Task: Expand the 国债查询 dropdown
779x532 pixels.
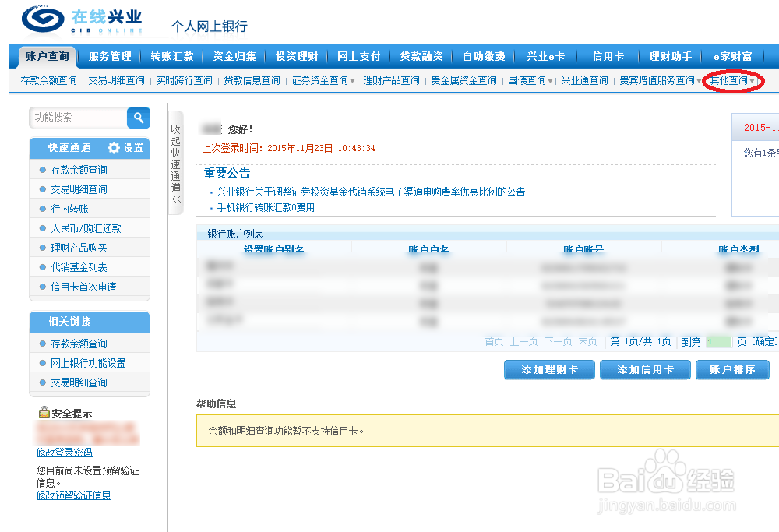Action: [530, 80]
